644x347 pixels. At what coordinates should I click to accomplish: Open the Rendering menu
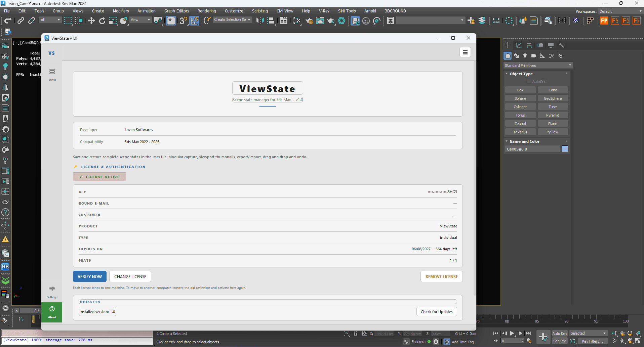pyautogui.click(x=207, y=11)
